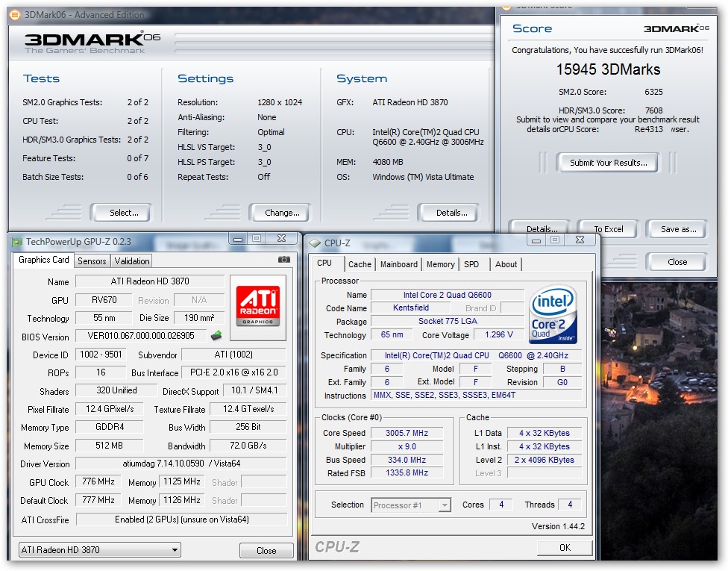Open the Memory tab in CPU-Z
Screen dimensions: 728x571
click(x=440, y=264)
